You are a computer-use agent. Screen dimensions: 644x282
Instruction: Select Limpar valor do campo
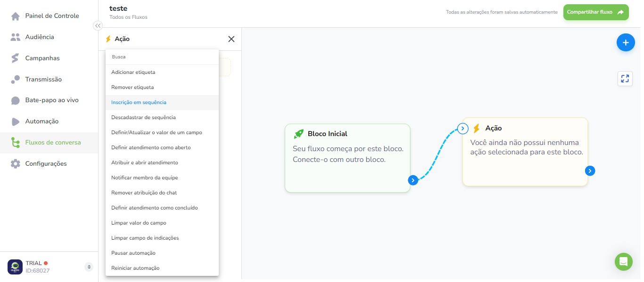pos(162,223)
